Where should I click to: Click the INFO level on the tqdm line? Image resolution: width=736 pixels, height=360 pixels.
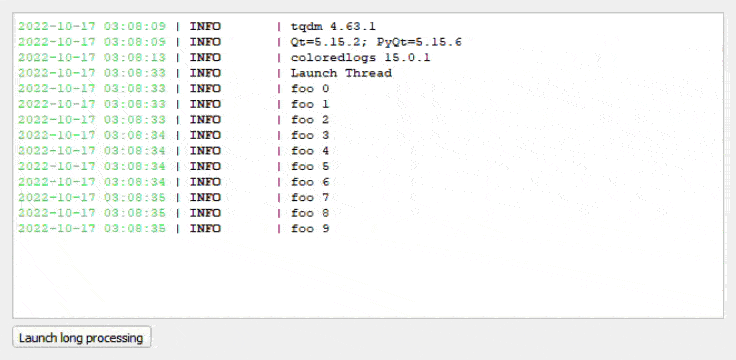[x=205, y=26]
